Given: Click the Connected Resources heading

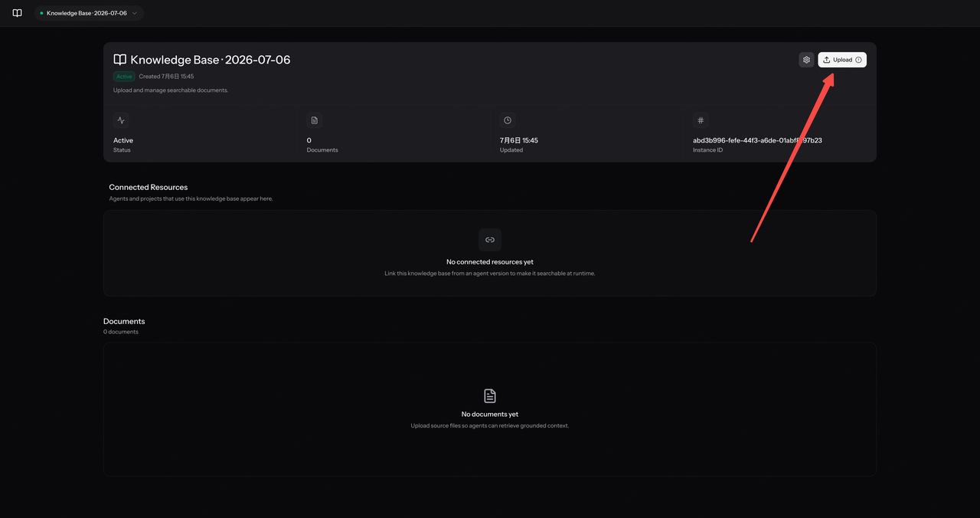Looking at the screenshot, I should pos(149,187).
